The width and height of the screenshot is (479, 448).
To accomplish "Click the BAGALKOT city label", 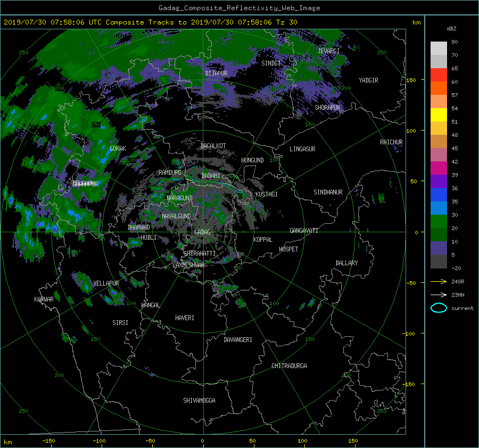I will pos(213,146).
